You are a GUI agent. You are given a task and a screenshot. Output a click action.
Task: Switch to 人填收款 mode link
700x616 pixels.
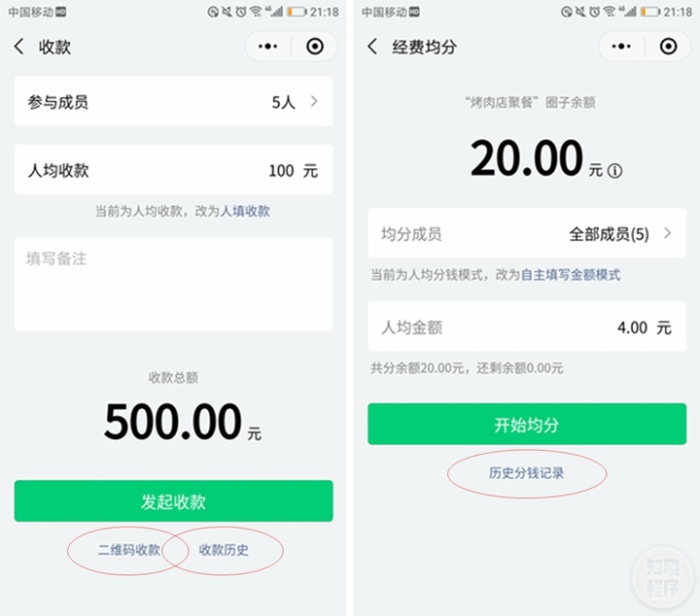pos(245,211)
